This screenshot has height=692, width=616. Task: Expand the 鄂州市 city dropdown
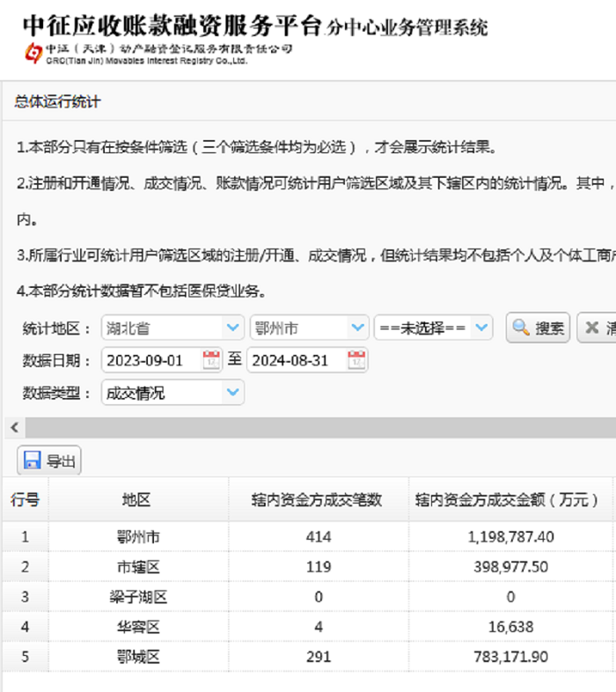click(x=357, y=328)
